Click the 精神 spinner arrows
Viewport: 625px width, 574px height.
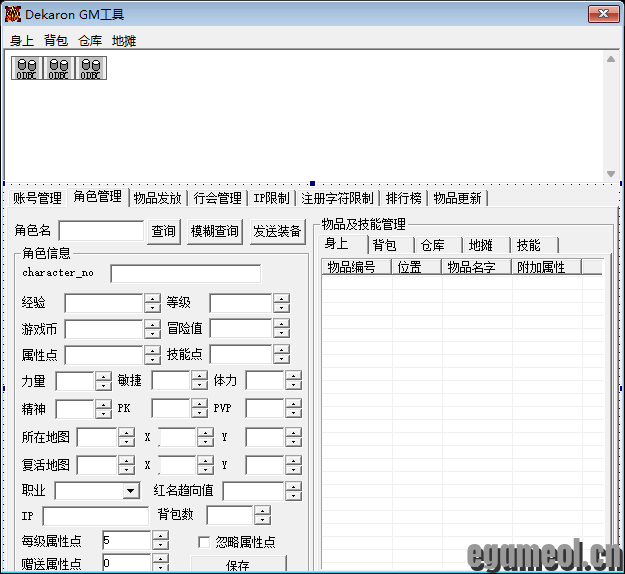[103, 409]
